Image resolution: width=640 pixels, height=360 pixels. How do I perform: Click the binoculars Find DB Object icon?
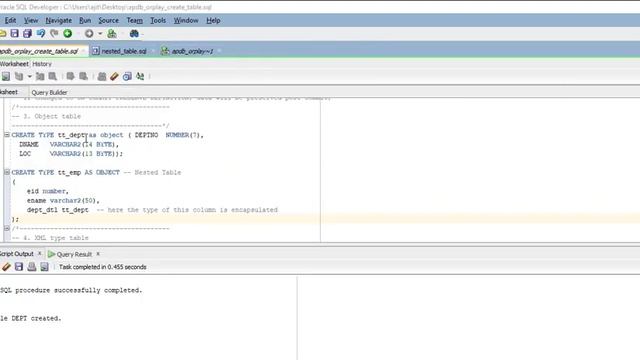pos(134,33)
